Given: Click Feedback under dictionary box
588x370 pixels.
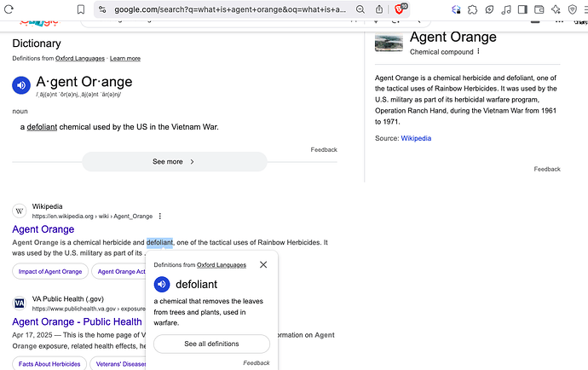Looking at the screenshot, I should pyautogui.click(x=324, y=150).
